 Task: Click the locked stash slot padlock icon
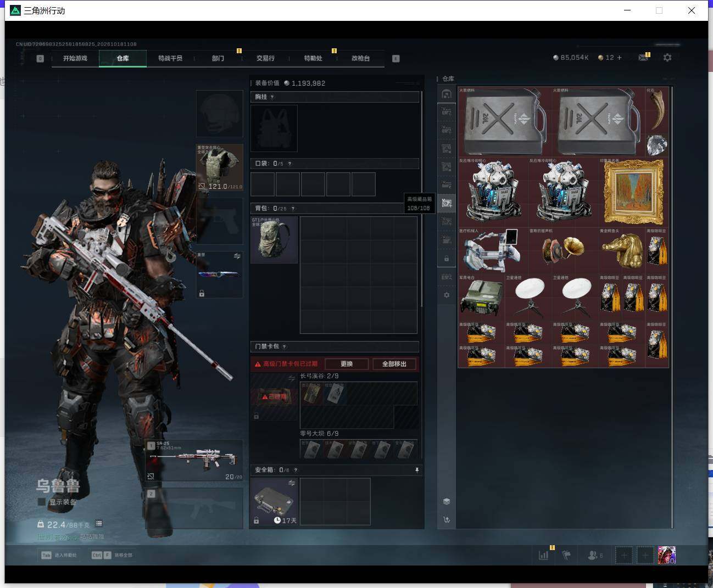tap(447, 259)
